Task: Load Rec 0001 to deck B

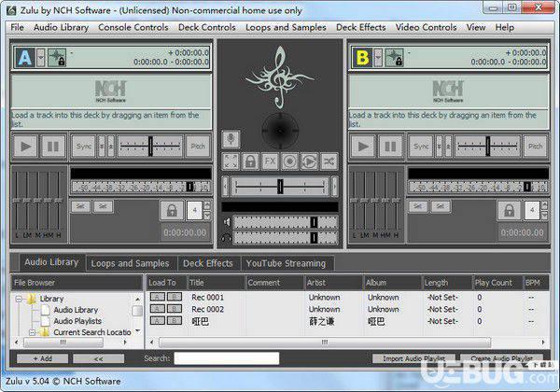Action: (x=175, y=297)
